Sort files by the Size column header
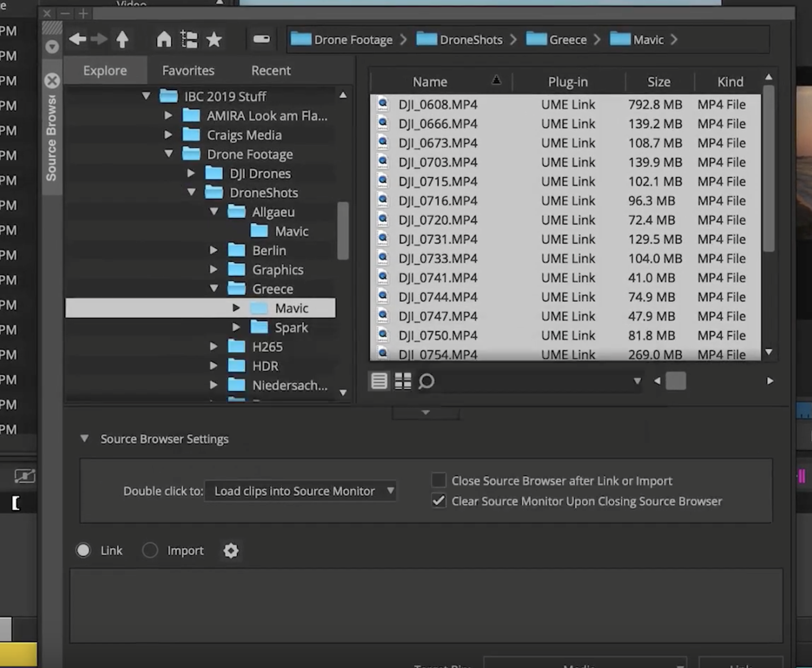812x668 pixels. pyautogui.click(x=659, y=82)
